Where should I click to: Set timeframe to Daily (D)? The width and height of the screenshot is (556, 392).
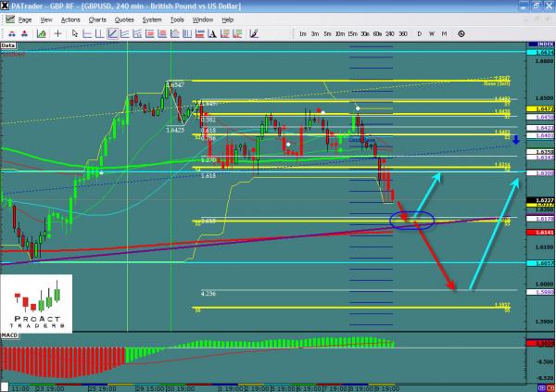(x=420, y=34)
